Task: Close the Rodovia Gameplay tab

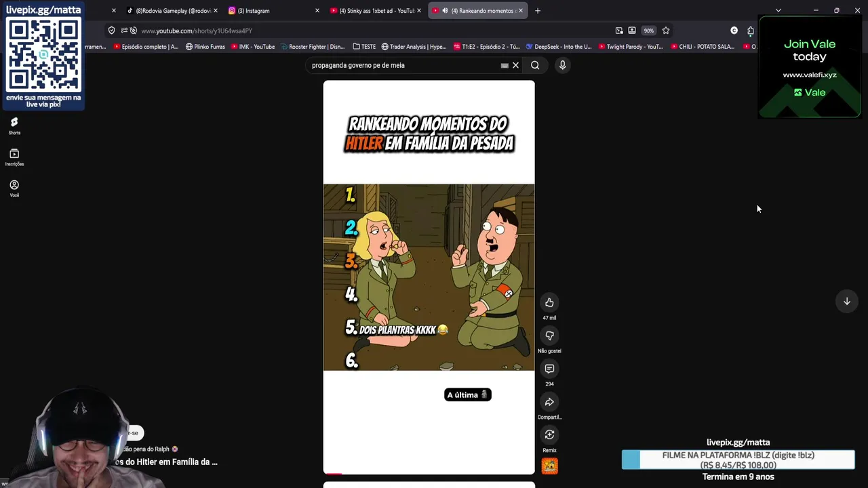Action: tap(216, 11)
